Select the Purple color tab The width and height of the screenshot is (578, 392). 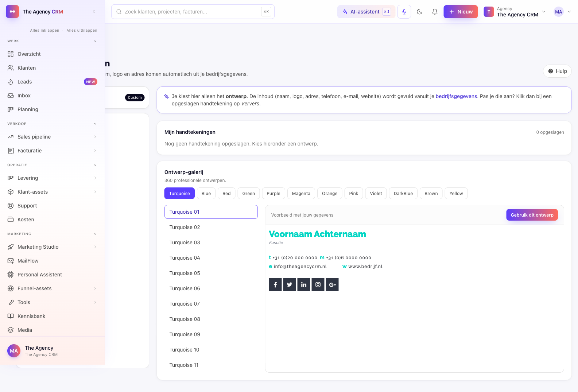[x=274, y=193]
